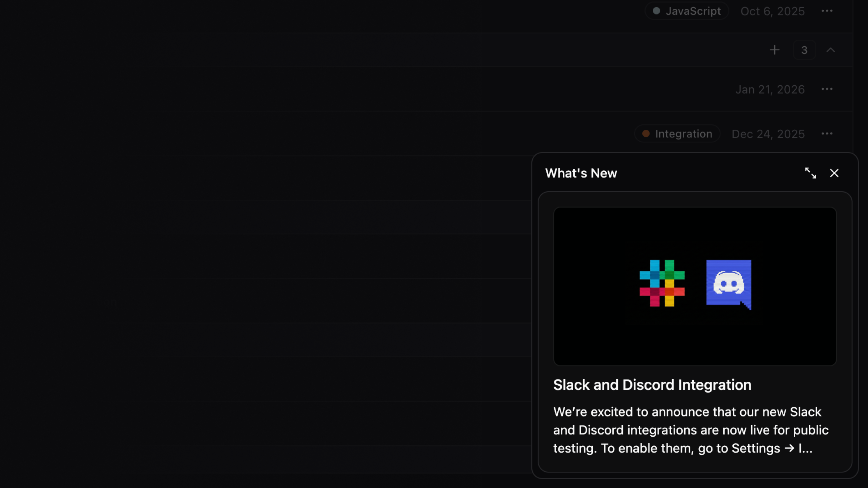The image size is (868, 488).
Task: Click the orange dot on the Integration tag
Action: pos(646,134)
